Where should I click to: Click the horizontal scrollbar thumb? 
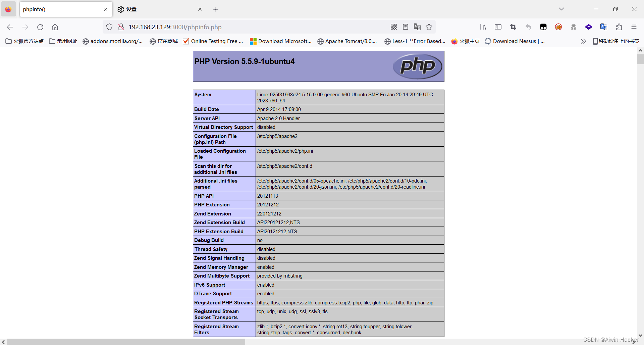click(126, 342)
